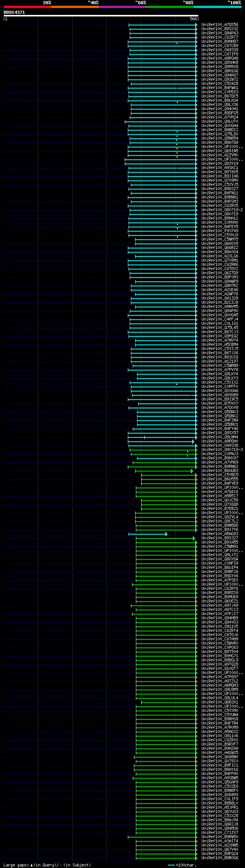Click the 'Large gaps' legend text
245x868 pixels.
coord(47,865)
